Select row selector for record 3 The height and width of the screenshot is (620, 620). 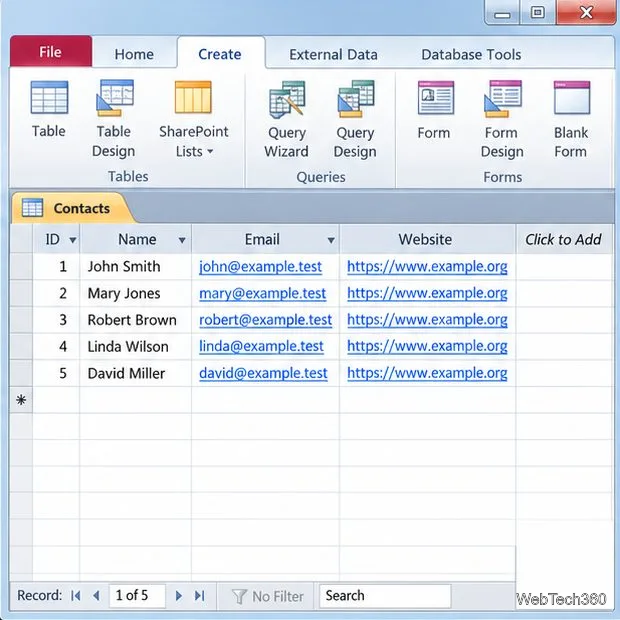21,320
